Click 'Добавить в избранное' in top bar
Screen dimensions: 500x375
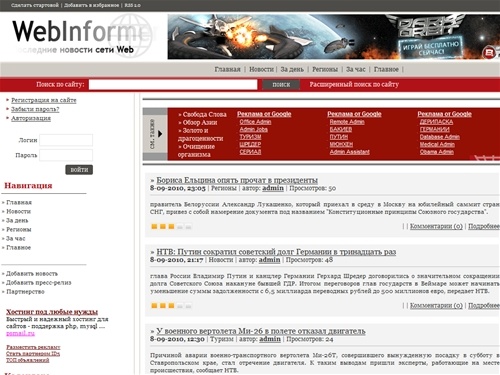(91, 5)
